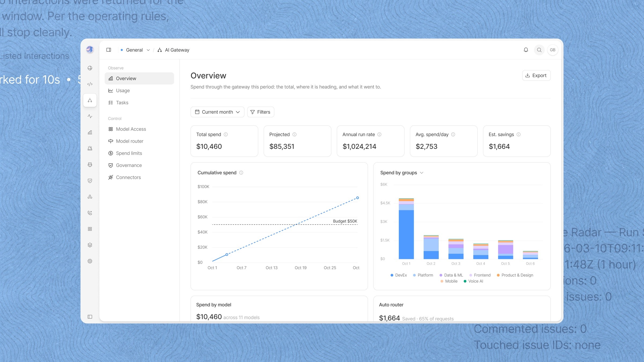Click the Projected $85,351 card
Image resolution: width=644 pixels, height=362 pixels.
click(x=297, y=141)
